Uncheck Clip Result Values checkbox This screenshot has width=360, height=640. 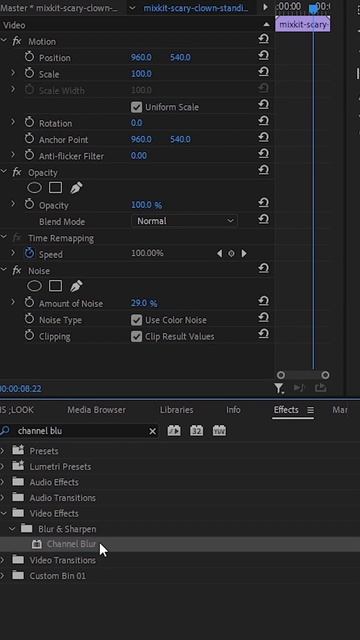point(136,336)
